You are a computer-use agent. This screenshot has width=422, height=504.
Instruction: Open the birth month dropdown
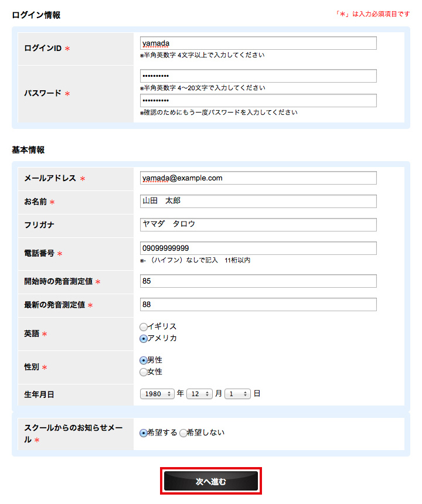point(199,394)
